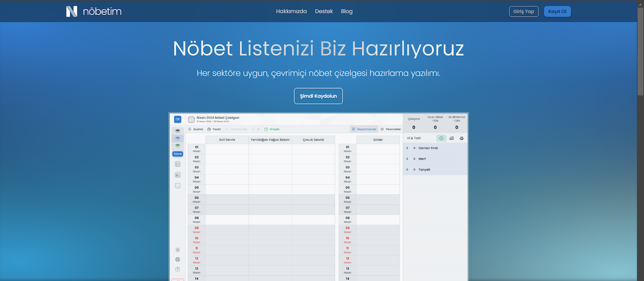Select the dark layers icon in sidebar

tap(178, 131)
